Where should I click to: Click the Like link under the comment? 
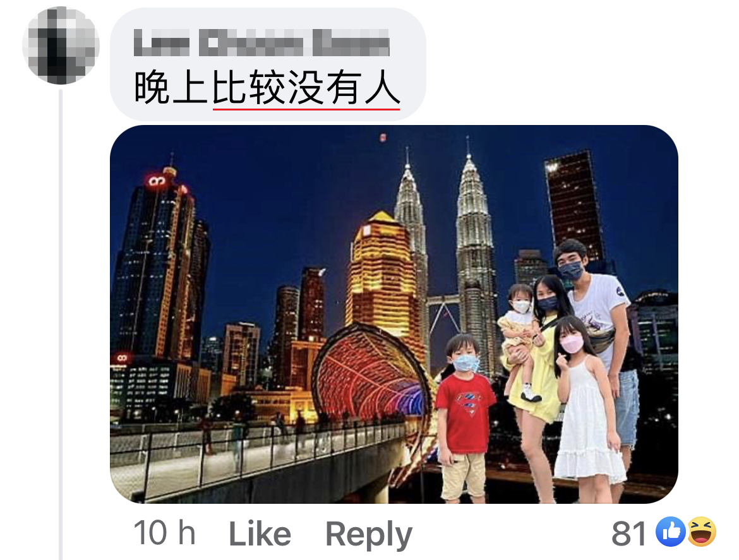tap(260, 534)
